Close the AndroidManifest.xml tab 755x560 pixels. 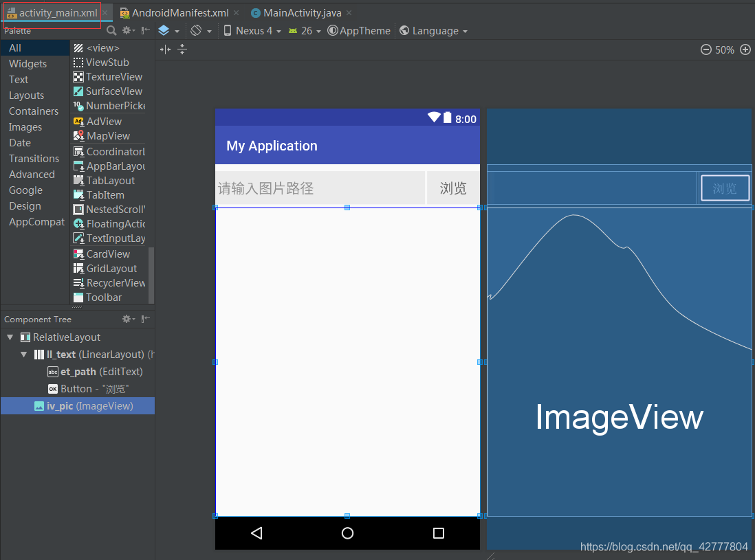click(x=236, y=13)
